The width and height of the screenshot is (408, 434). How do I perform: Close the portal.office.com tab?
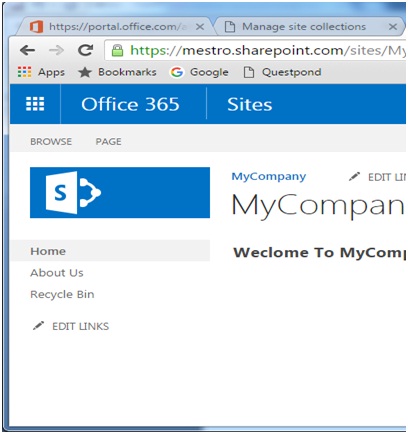pos(200,27)
